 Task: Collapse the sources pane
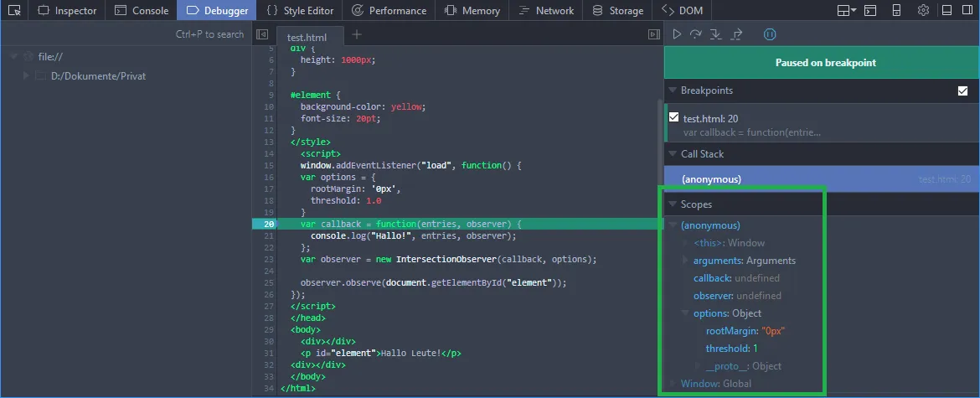[262, 34]
